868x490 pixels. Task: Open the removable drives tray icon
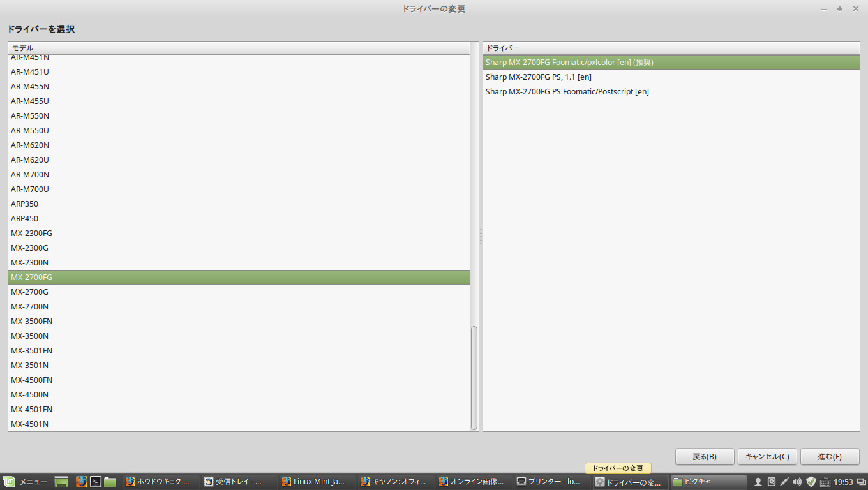(771, 482)
